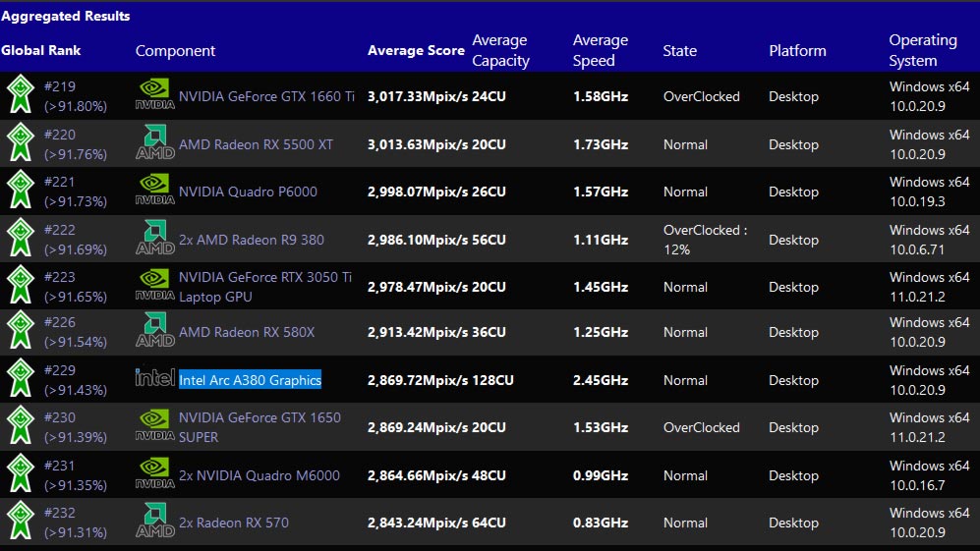Click the Windows x64 10.0.16.7 cell
This screenshot has width=980, height=551.
929,475
